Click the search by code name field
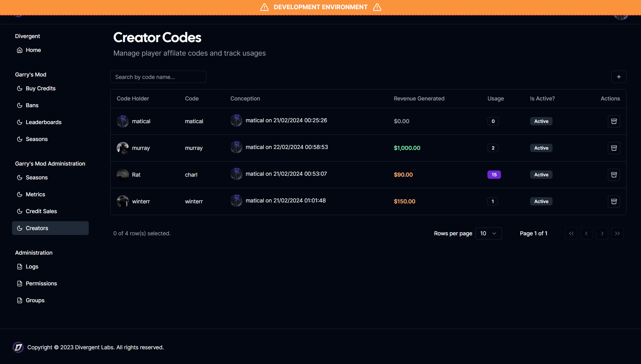Screen dimensions: 641x364 coord(158,77)
